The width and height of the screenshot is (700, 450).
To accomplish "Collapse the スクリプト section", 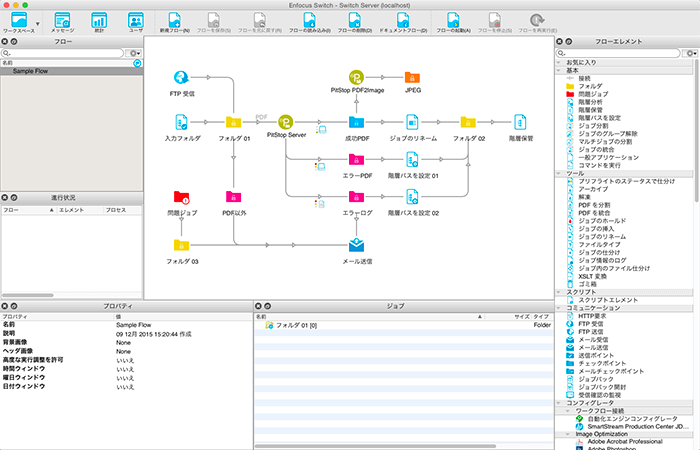I will (559, 292).
